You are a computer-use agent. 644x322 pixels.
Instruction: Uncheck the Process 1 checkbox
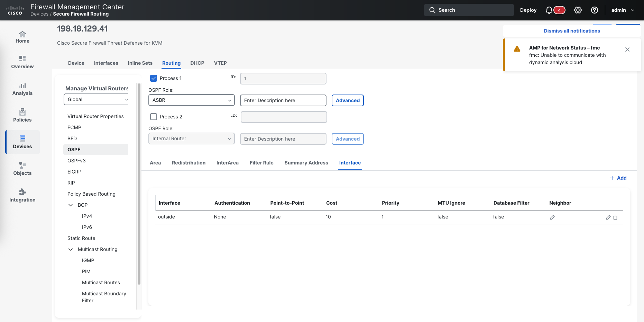[154, 78]
